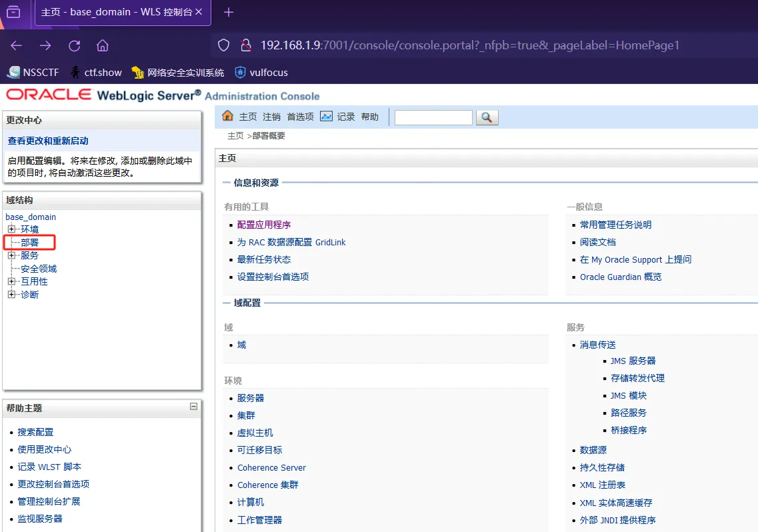Open the 数据源 link
Viewport: 758px width, 532px height.
coord(593,450)
